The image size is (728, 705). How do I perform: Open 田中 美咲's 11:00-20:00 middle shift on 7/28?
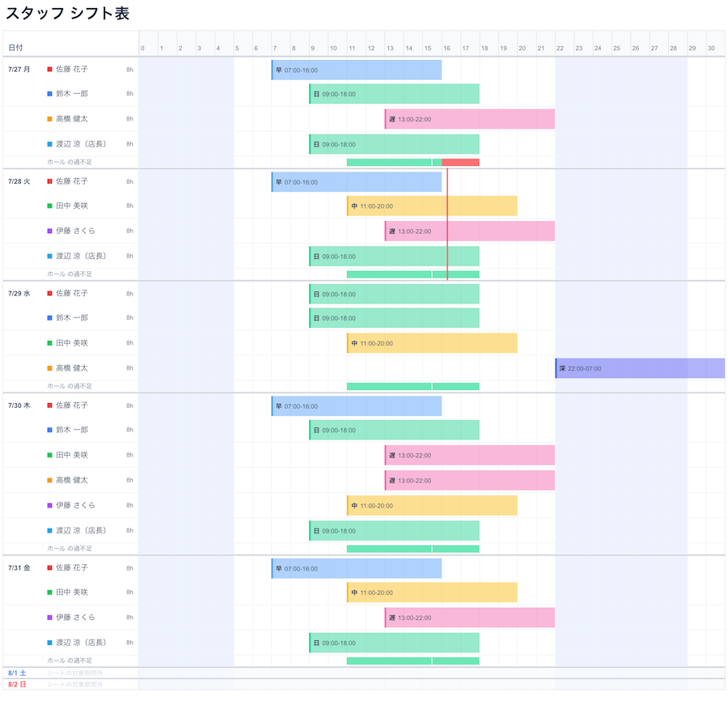(432, 206)
